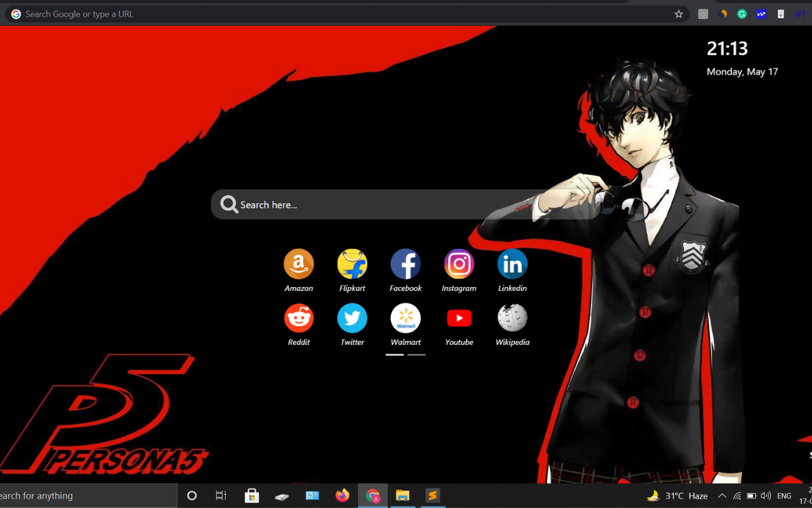The width and height of the screenshot is (812, 508).
Task: Open the Instagram shortcut
Action: coord(459,264)
